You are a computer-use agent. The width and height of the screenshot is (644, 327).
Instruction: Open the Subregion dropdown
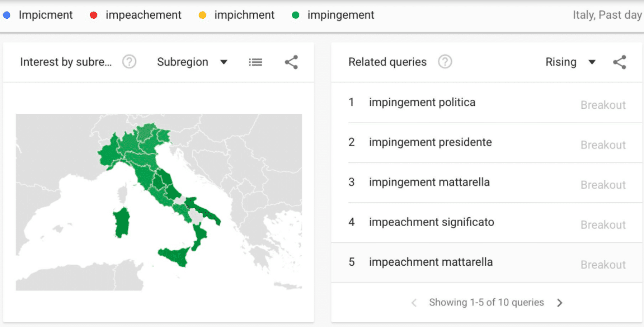[192, 62]
